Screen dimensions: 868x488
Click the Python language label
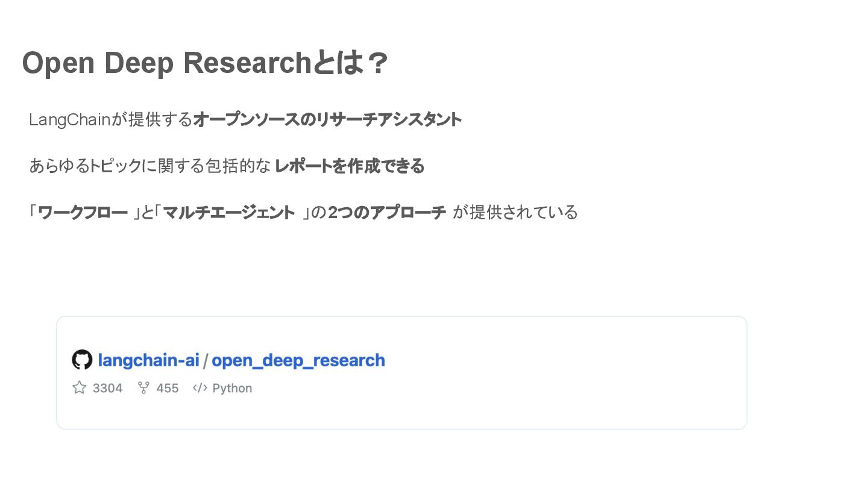click(232, 388)
